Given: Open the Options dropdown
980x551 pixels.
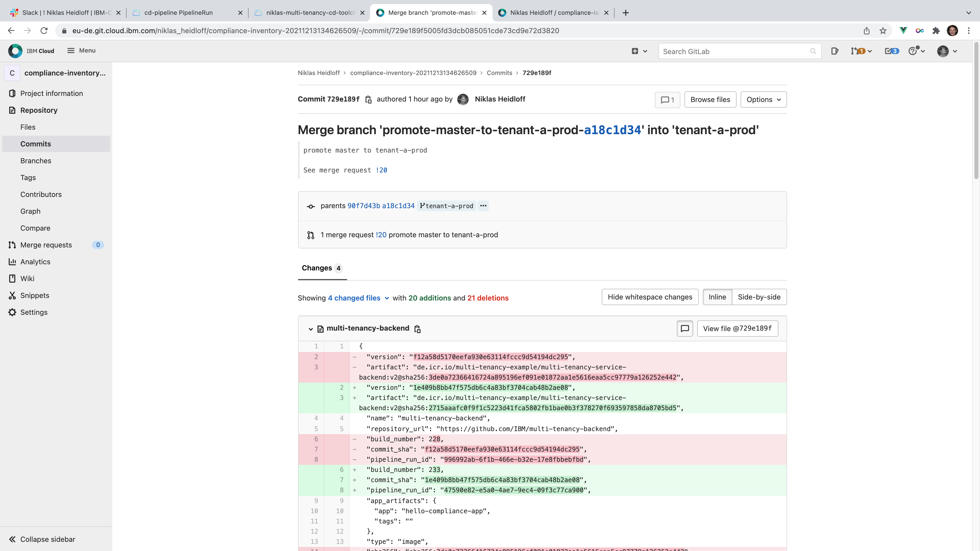Looking at the screenshot, I should (x=763, y=100).
